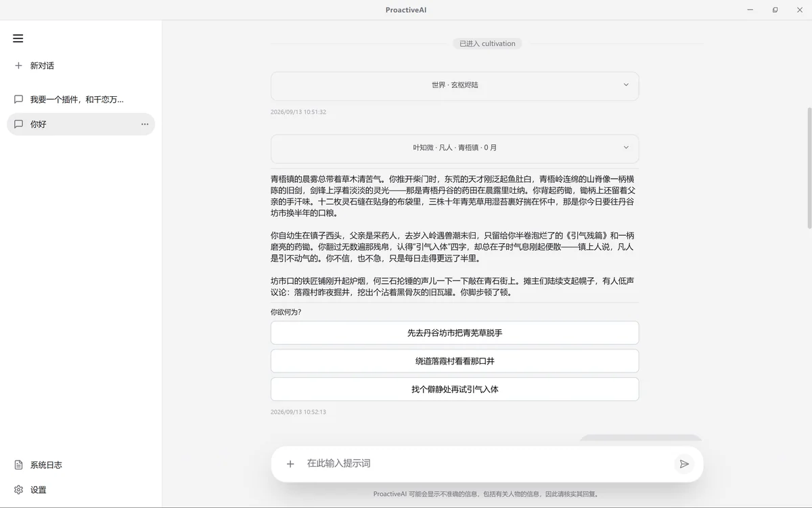Close the ProactiveAI window

(800, 9)
